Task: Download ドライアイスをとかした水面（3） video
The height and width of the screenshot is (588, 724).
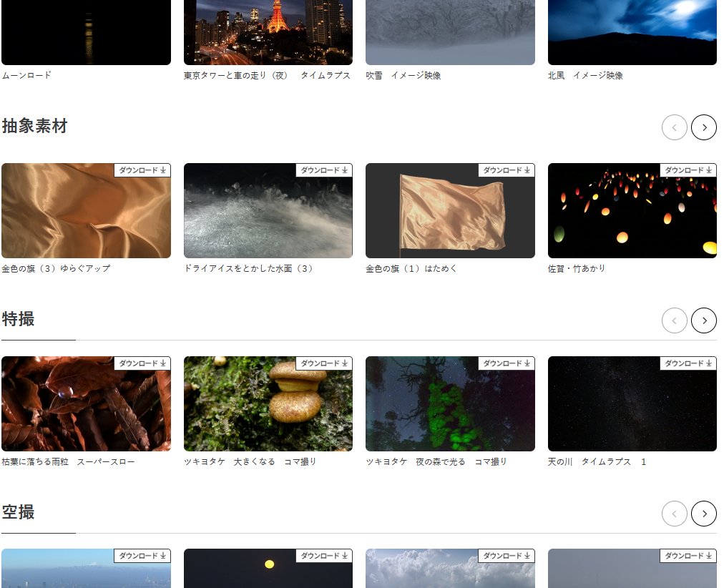Action: coord(324,170)
